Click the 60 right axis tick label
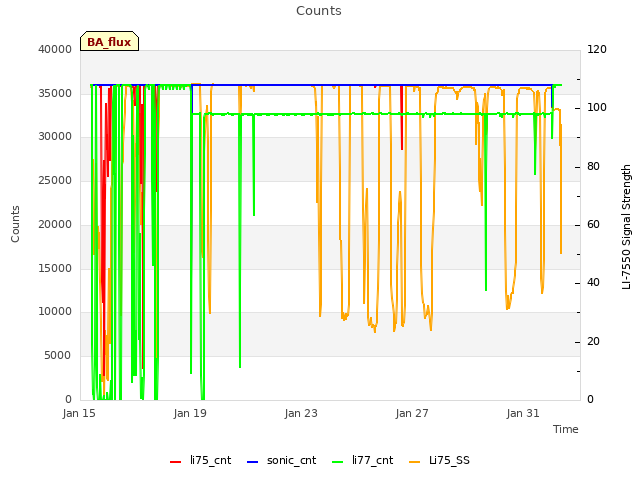640x480 pixels. pyautogui.click(x=593, y=224)
